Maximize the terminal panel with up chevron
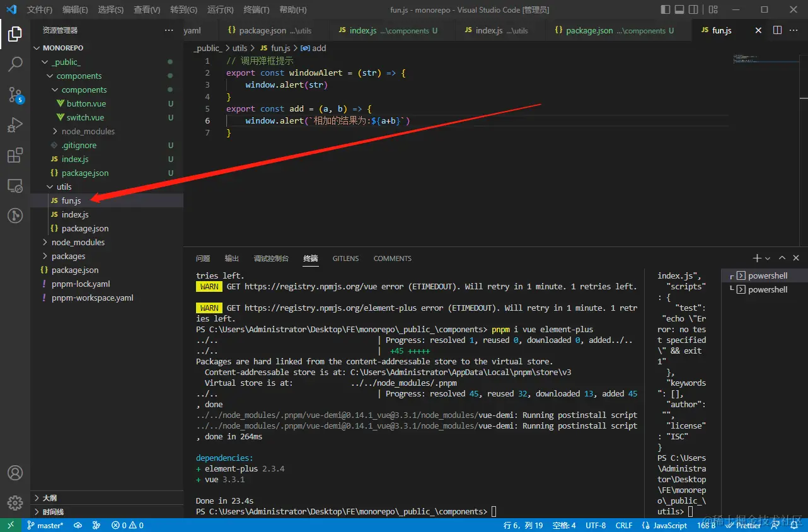The image size is (808, 532). 782,258
